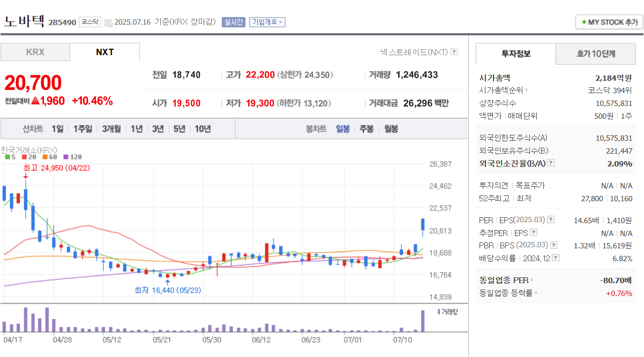The height and width of the screenshot is (357, 644).
Task: Click the 배당수익률 6.82% value
Action: pos(622,258)
